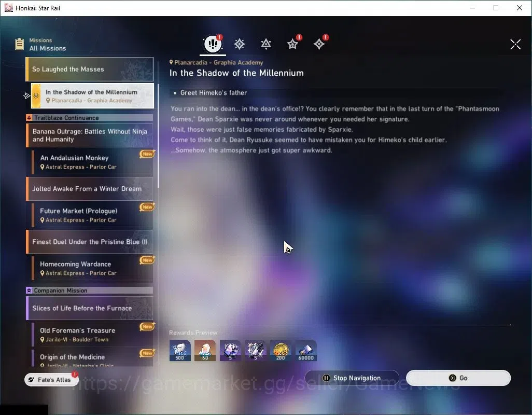Open Finest Duel Under the Pristine Blue
Screen dimensions: 532x415
90,242
